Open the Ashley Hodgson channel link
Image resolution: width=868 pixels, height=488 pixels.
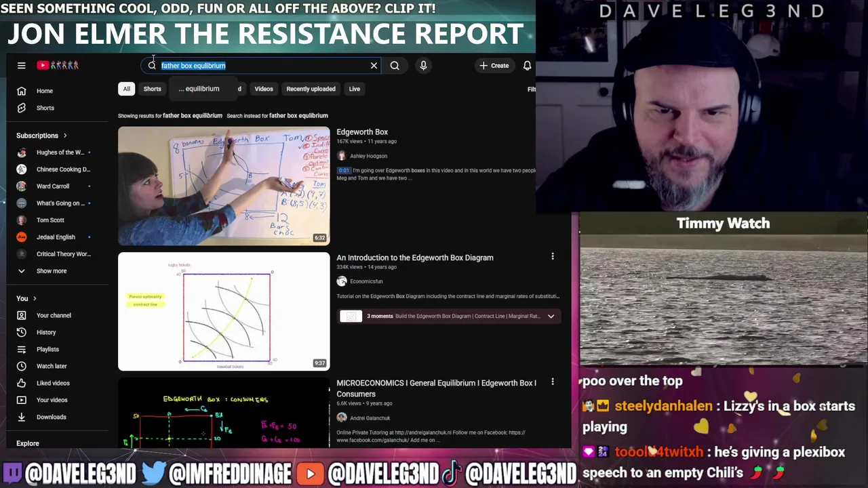point(368,156)
